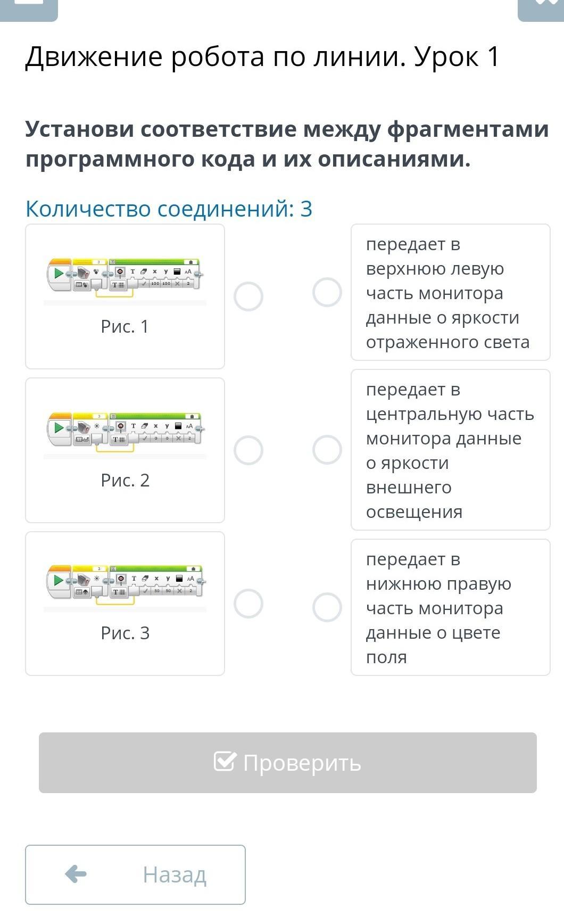Click the 'Количество соединений: 3' text
564x924 pixels.
(x=169, y=209)
